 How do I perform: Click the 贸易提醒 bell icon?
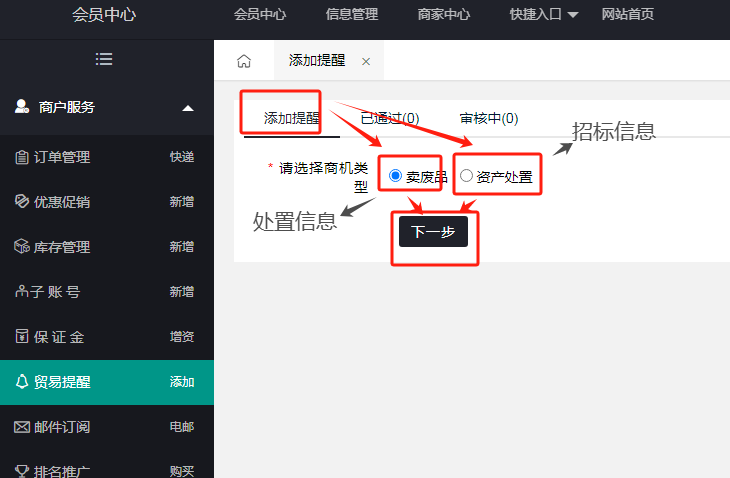click(x=22, y=382)
